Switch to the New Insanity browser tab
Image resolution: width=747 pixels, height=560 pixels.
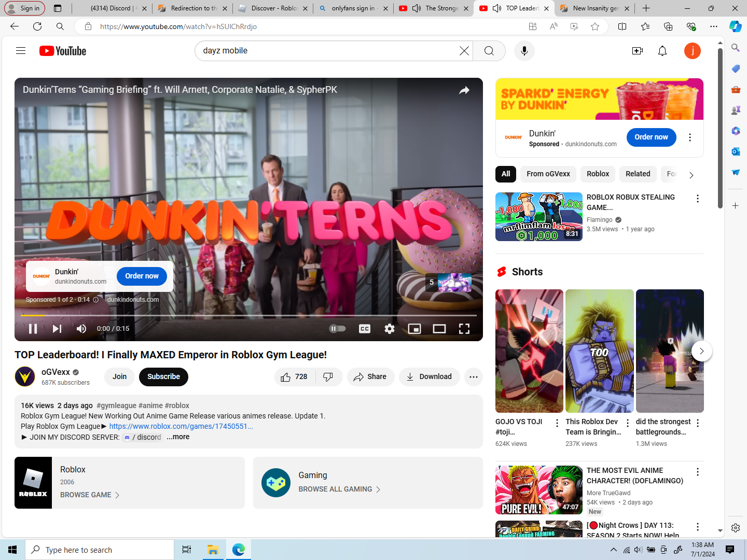pyautogui.click(x=595, y=8)
